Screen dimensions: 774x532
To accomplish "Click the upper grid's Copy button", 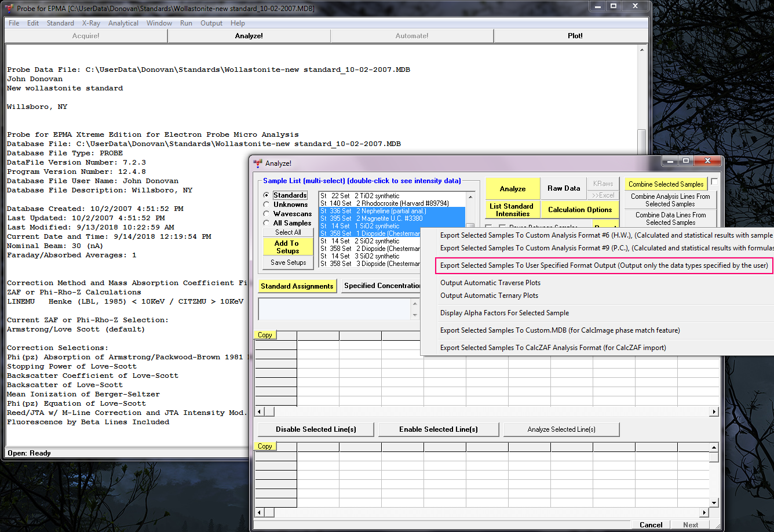I will point(265,335).
